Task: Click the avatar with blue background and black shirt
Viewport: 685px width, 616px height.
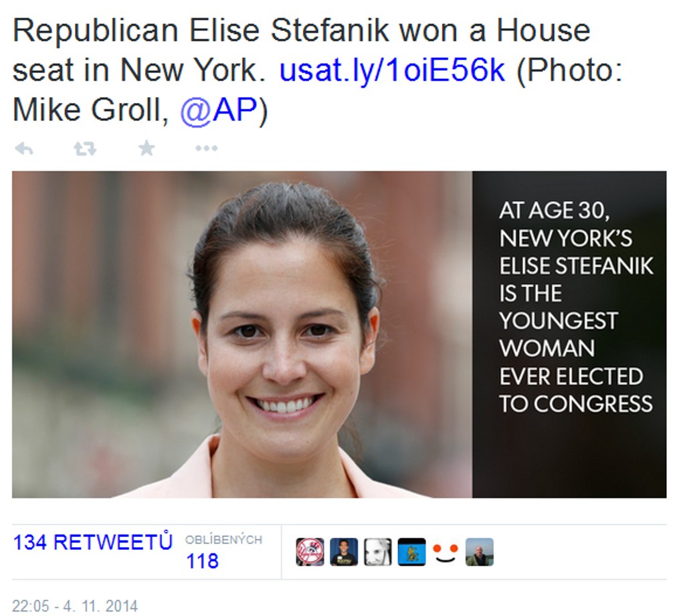Action: [344, 552]
